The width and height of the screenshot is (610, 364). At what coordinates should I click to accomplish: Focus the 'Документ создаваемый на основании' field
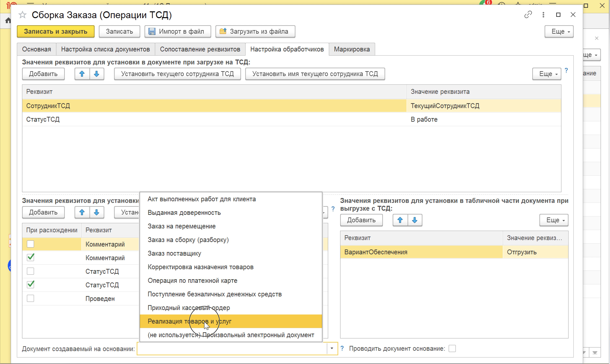click(232, 348)
